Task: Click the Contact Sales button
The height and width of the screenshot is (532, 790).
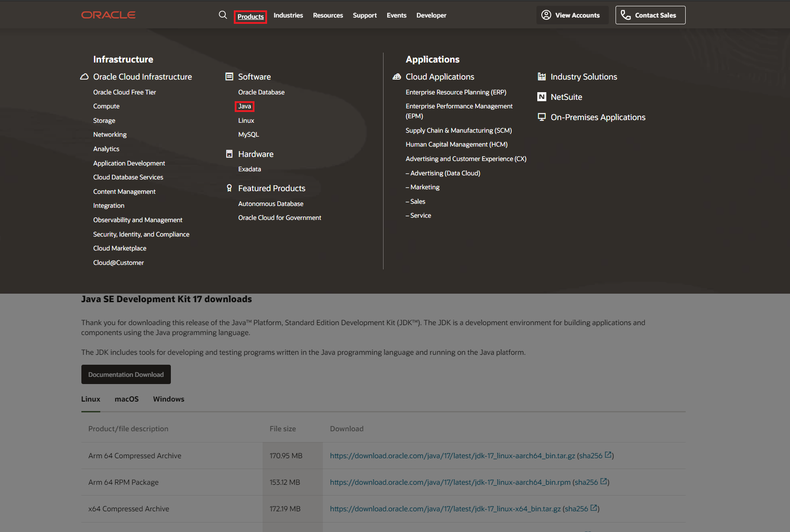Action: tap(650, 15)
